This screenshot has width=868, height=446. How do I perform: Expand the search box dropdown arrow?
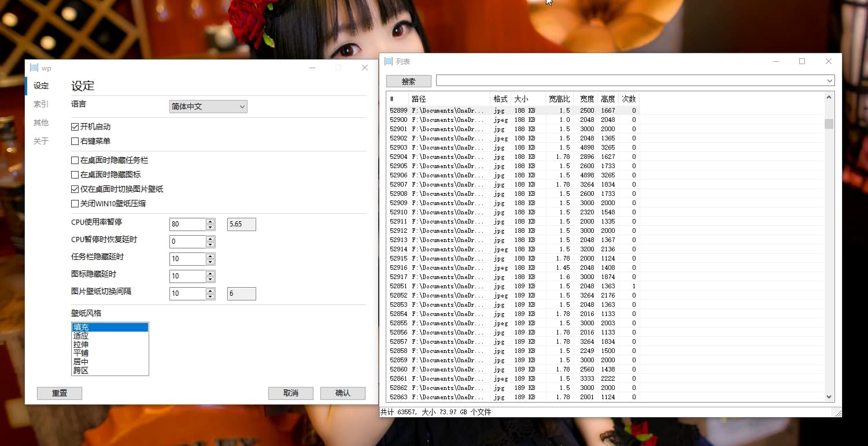point(830,81)
